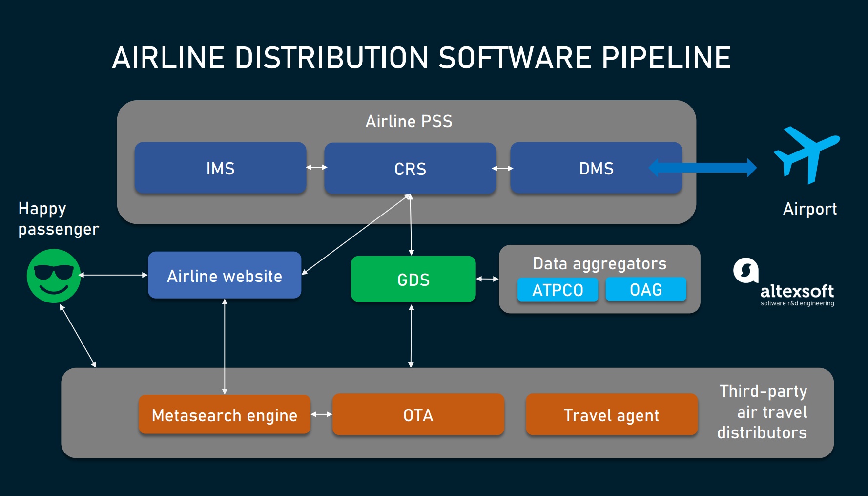
Task: Click the AltexSoft logo icon
Action: pos(745,270)
